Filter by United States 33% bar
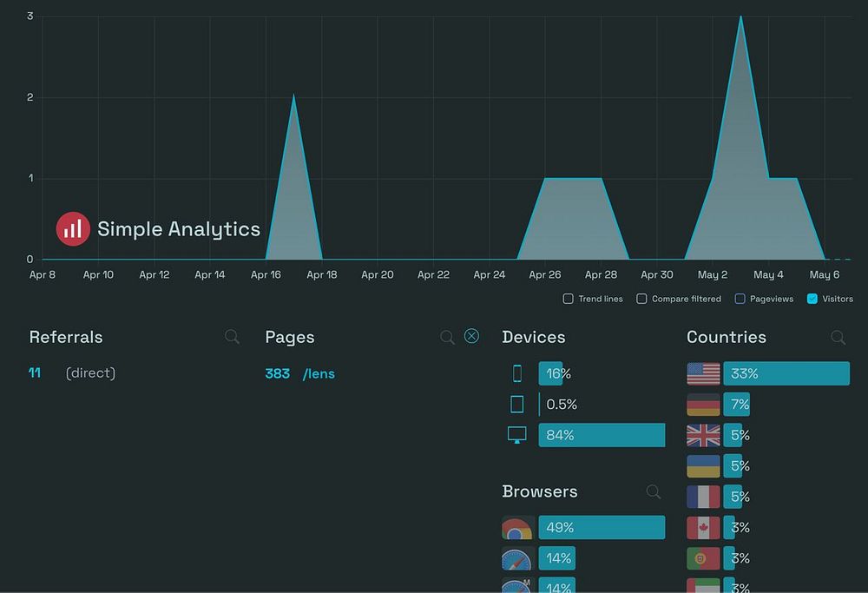Image resolution: width=868 pixels, height=593 pixels. 786,373
